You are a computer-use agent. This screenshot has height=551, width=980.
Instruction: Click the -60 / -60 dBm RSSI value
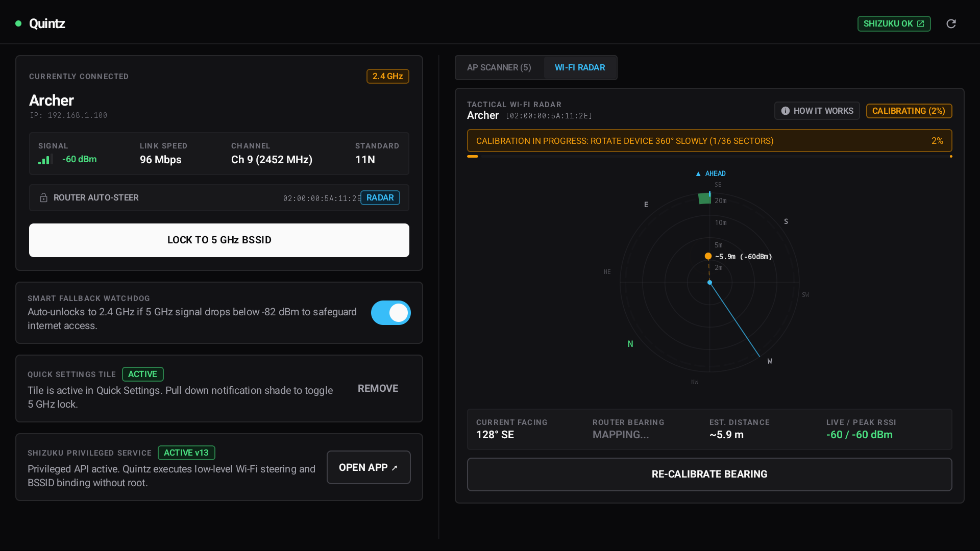click(860, 435)
